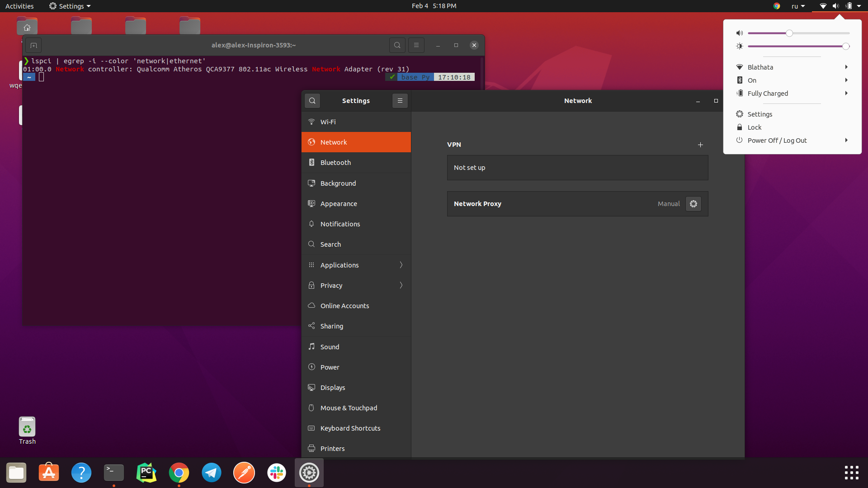The width and height of the screenshot is (868, 488).
Task: Open Sound settings panel
Action: (x=356, y=347)
